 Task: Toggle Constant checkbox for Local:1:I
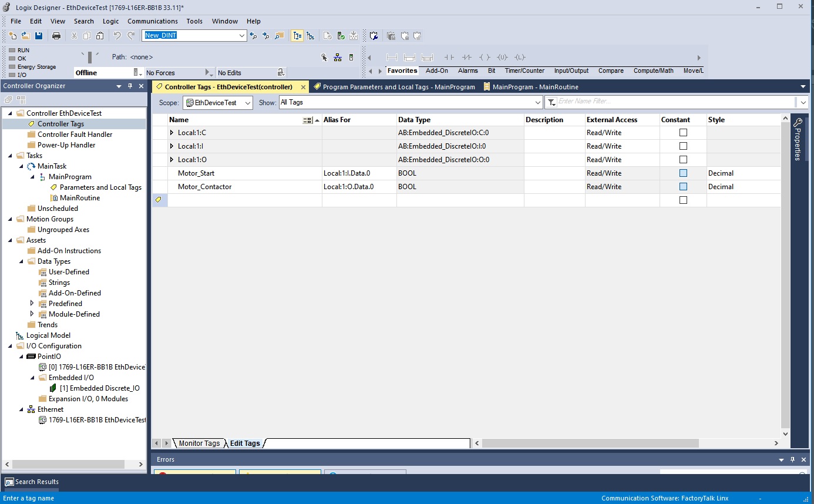(x=683, y=146)
